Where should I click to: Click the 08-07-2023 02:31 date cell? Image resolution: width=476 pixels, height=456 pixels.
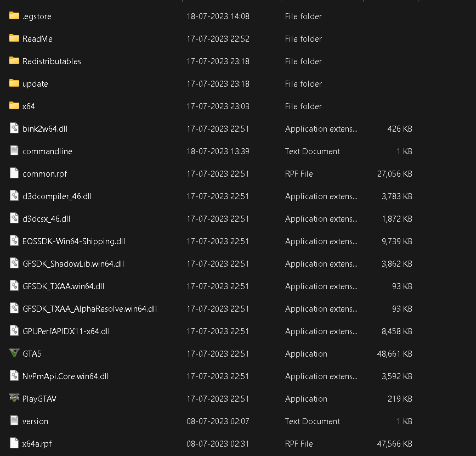pyautogui.click(x=218, y=444)
